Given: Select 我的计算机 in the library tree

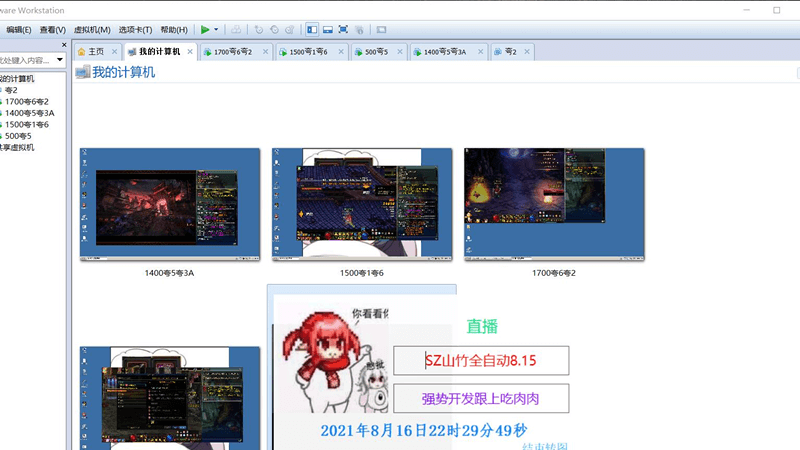Looking at the screenshot, I should coord(17,79).
